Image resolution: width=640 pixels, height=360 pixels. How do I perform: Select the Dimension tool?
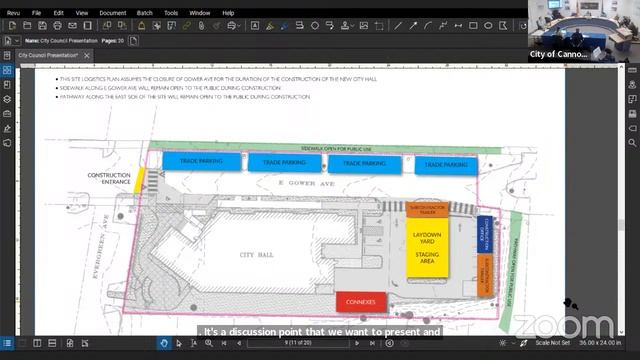pos(458,26)
